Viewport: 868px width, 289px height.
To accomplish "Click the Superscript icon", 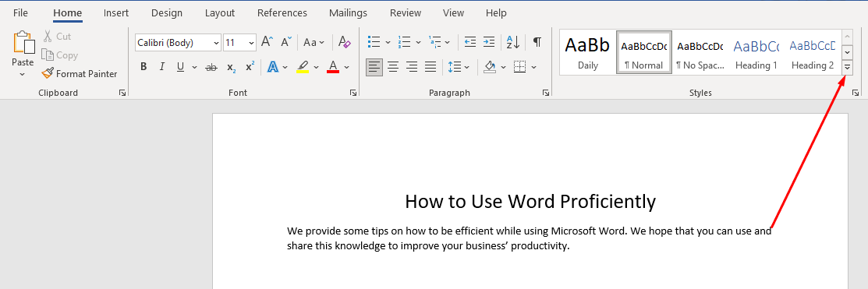I will [x=250, y=67].
